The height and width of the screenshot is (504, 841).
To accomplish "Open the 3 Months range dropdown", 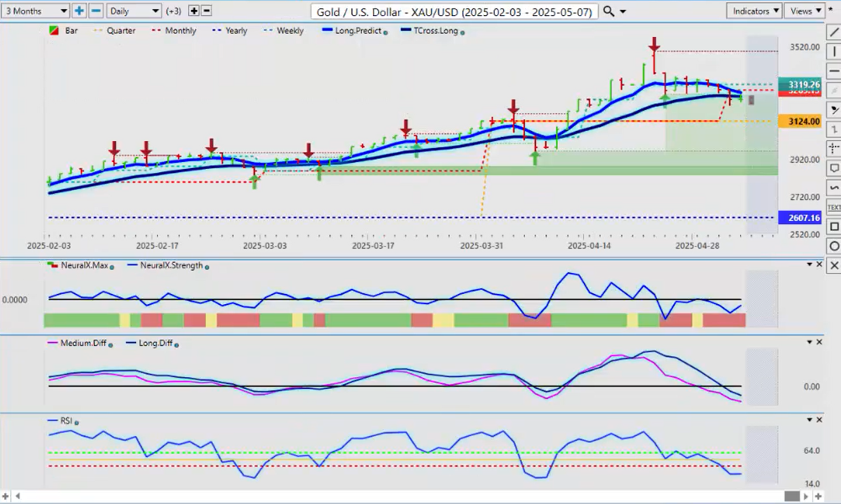I will pos(35,11).
